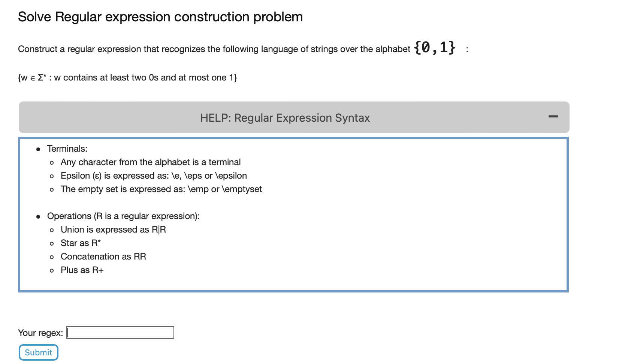The width and height of the screenshot is (628, 364).
Task: Click the Operations bullet heading
Action: pyautogui.click(x=124, y=216)
